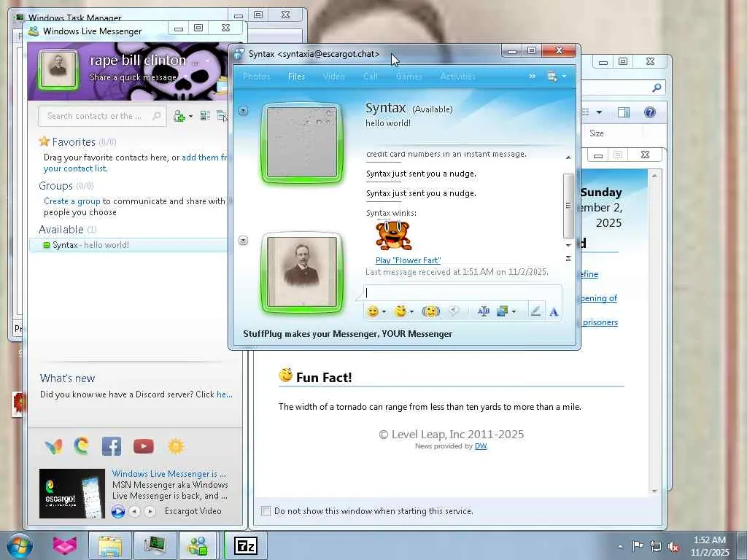Show more chat toolbar items chevron

[532, 76]
